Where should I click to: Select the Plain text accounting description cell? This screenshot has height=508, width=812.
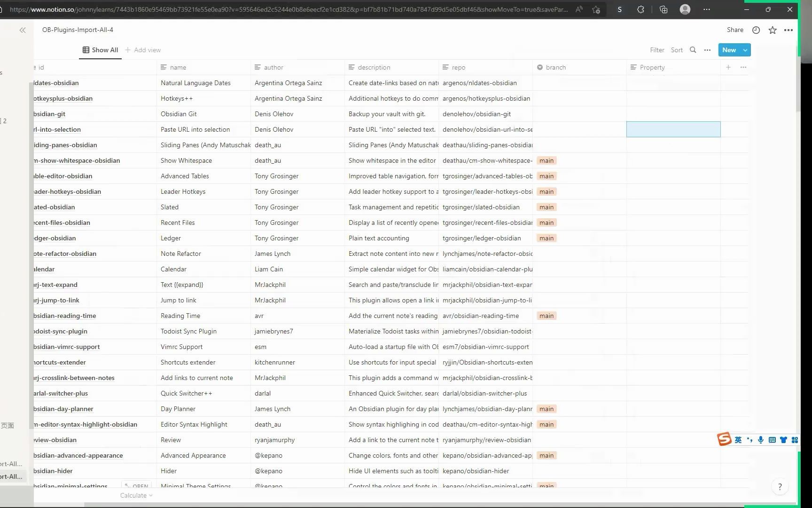point(391,238)
